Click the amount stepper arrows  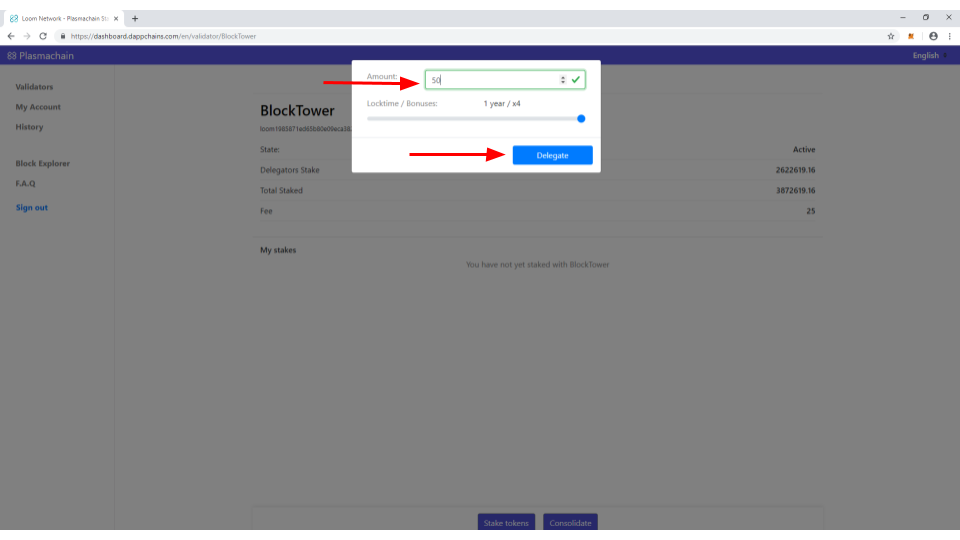563,80
